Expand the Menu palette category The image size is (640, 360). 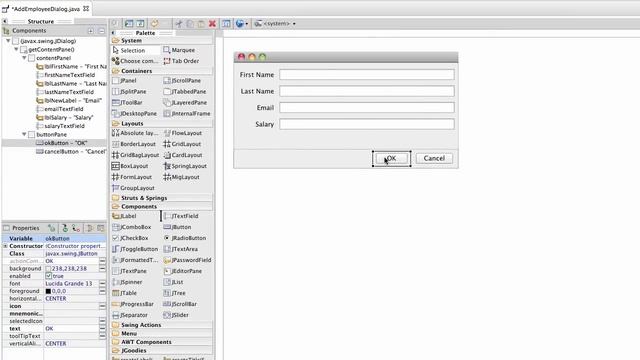click(129, 333)
